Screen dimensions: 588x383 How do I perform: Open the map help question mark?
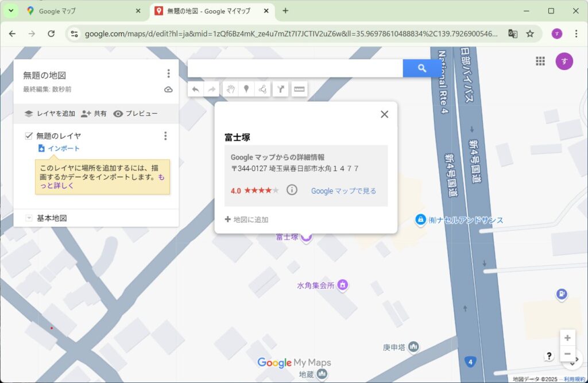(x=549, y=356)
